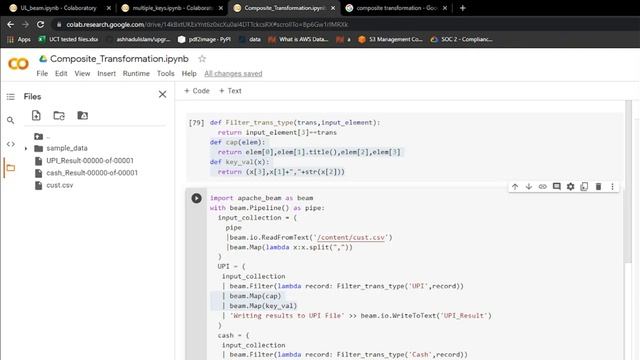Click the mount Drive icon
Image resolution: width=640 pixels, height=360 pixels.
coord(82,116)
